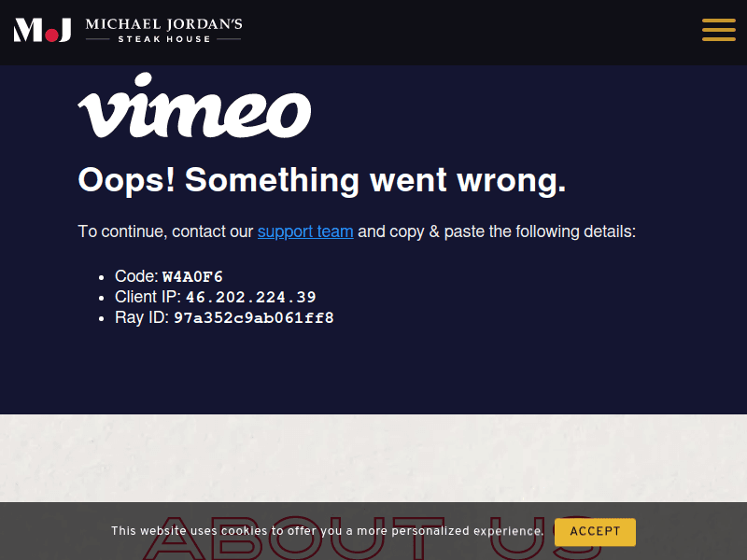
Task: Click 'To continue, contact our' text
Action: click(x=165, y=231)
